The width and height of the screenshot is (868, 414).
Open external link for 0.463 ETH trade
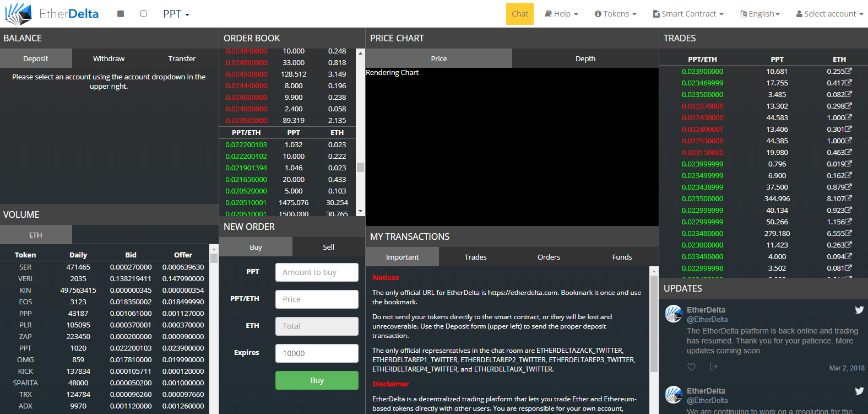point(849,152)
